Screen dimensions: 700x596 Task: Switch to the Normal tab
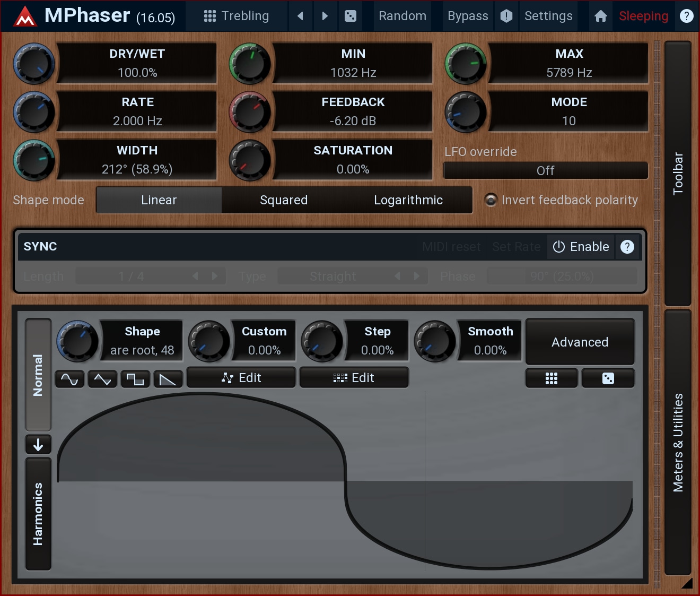pos(38,375)
